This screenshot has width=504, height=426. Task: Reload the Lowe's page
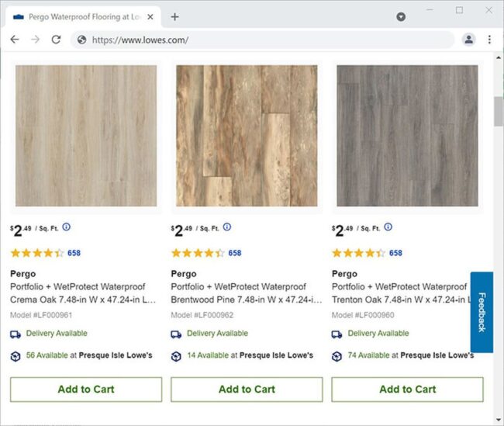57,40
